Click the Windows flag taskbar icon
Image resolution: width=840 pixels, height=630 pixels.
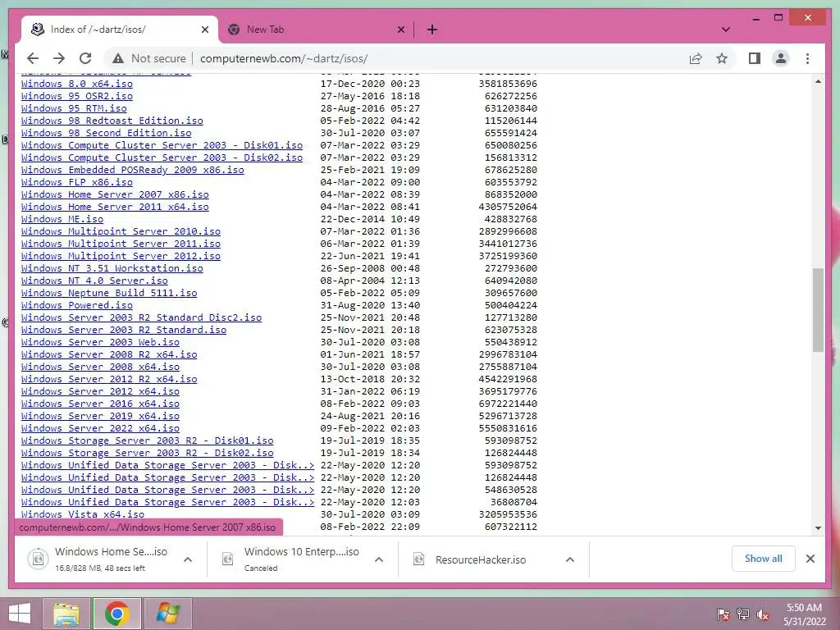point(167,614)
